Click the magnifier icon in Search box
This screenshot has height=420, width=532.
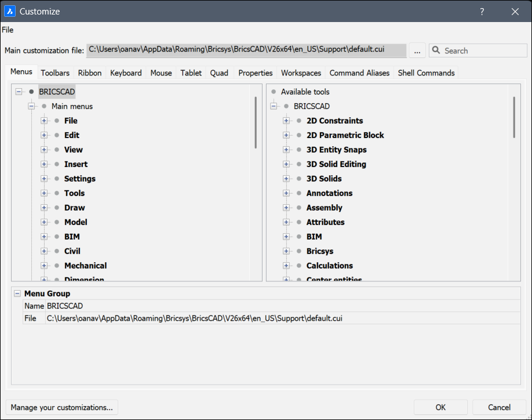[x=436, y=50]
